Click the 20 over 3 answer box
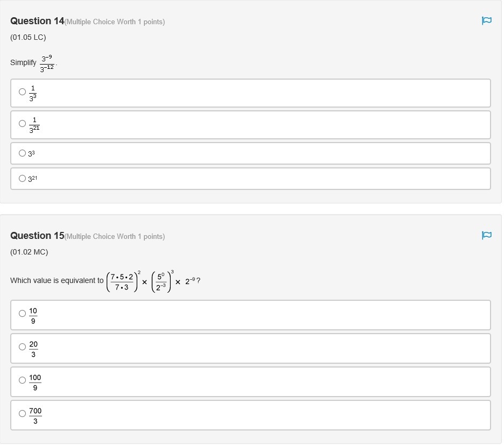 click(250, 349)
